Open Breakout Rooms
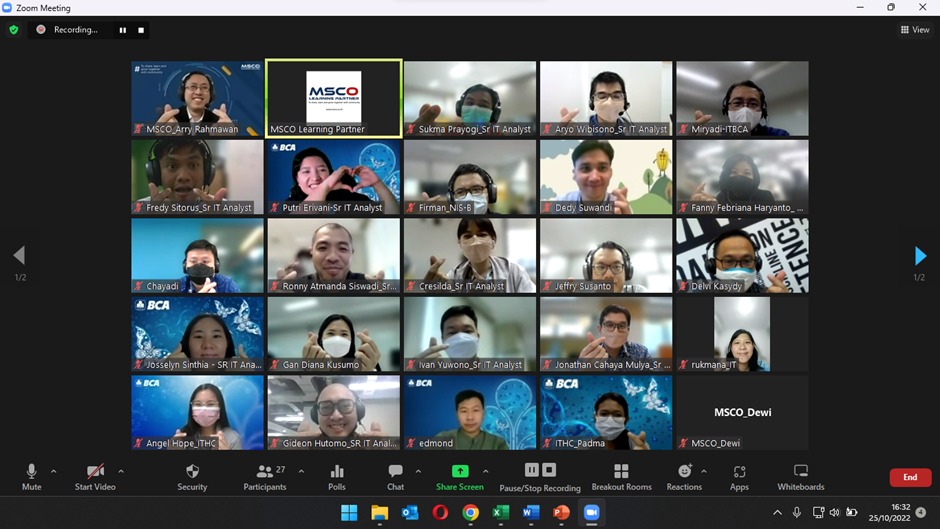The height and width of the screenshot is (529, 940). 621,477
